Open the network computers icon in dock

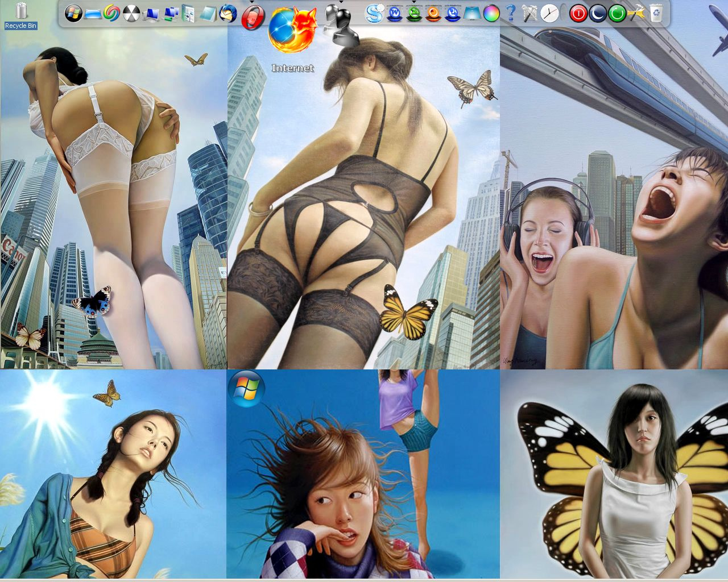170,13
